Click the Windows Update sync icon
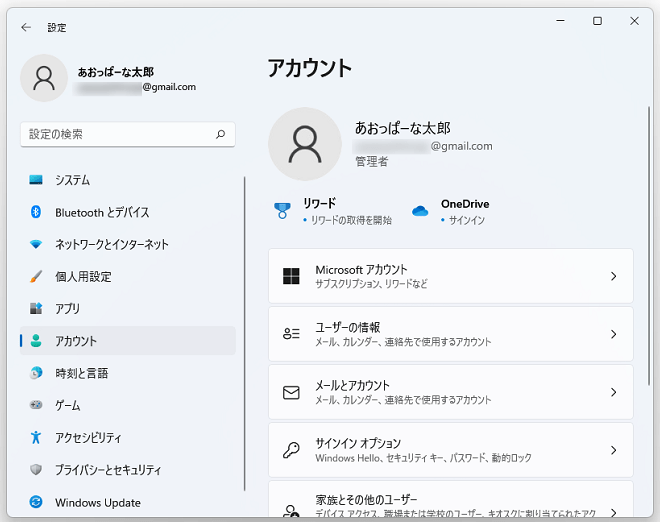660x522 pixels. [x=36, y=502]
